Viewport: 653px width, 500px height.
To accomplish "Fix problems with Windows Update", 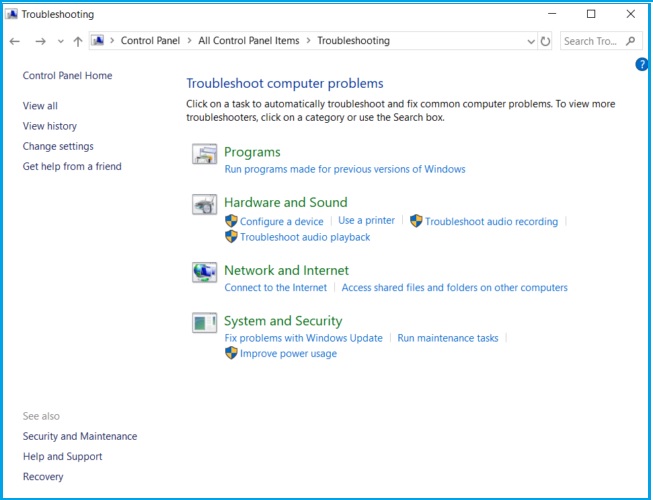I will pyautogui.click(x=304, y=338).
